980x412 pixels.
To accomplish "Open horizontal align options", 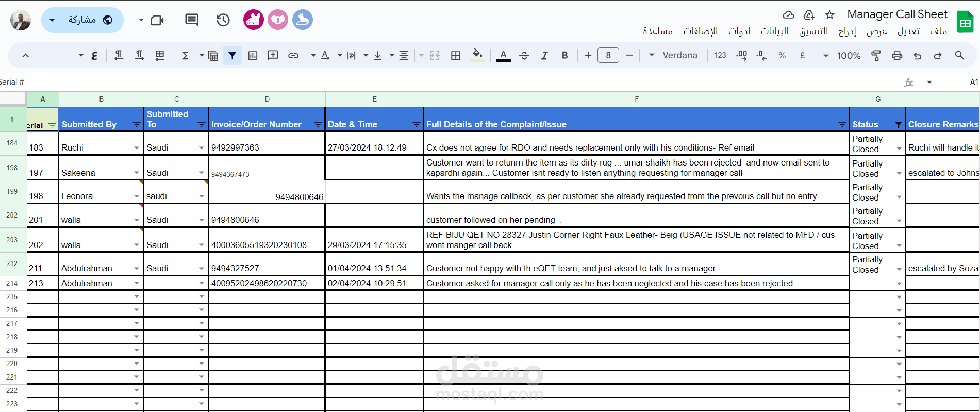I will [x=404, y=55].
